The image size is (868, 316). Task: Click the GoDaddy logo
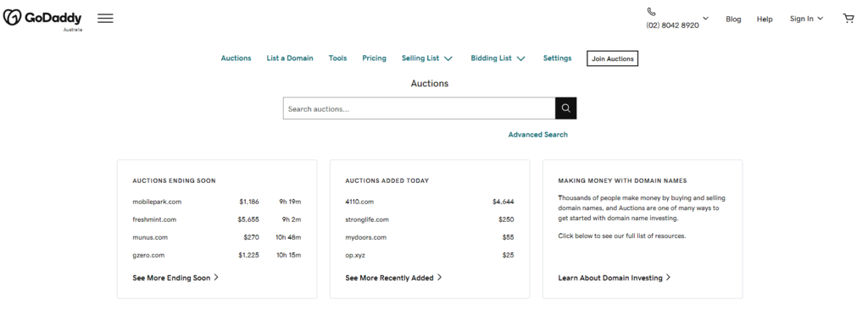pos(42,19)
